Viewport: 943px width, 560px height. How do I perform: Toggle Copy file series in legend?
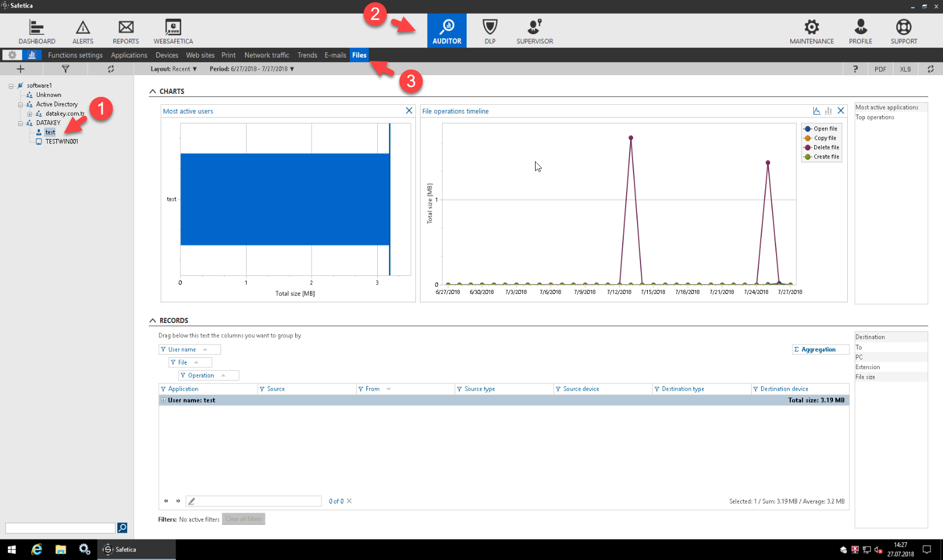pyautogui.click(x=820, y=138)
